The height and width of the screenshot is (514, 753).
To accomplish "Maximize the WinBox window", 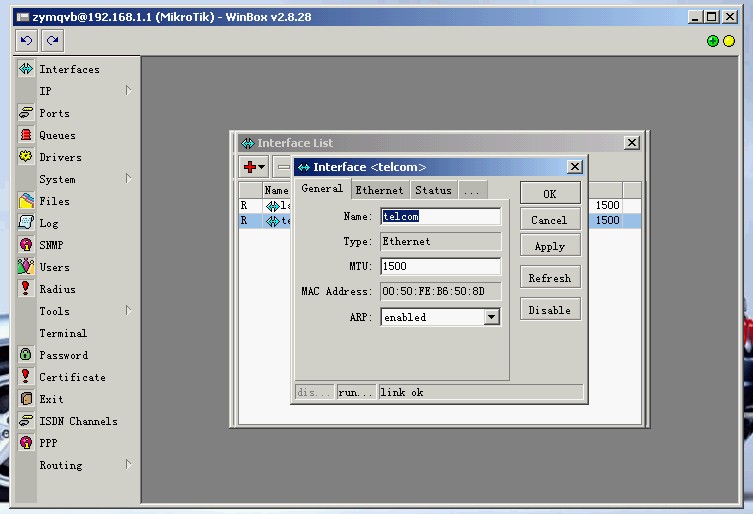I will click(712, 17).
